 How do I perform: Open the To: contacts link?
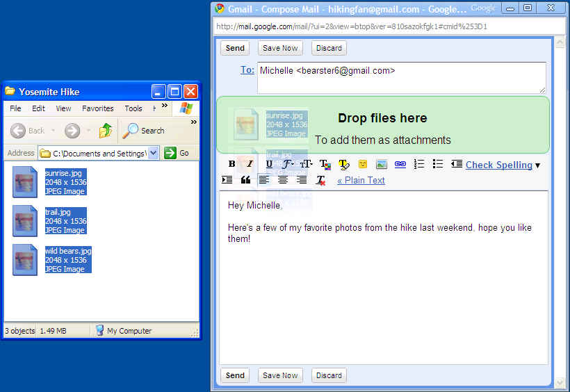(247, 70)
